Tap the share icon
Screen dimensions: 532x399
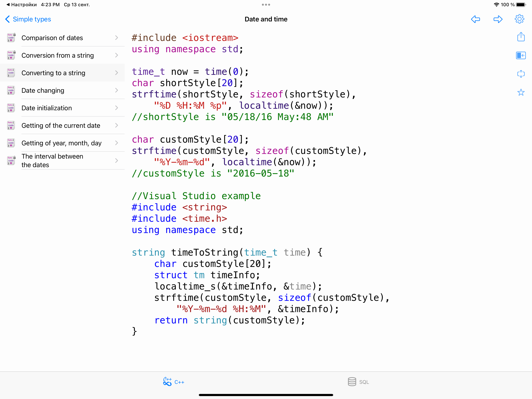[521, 37]
